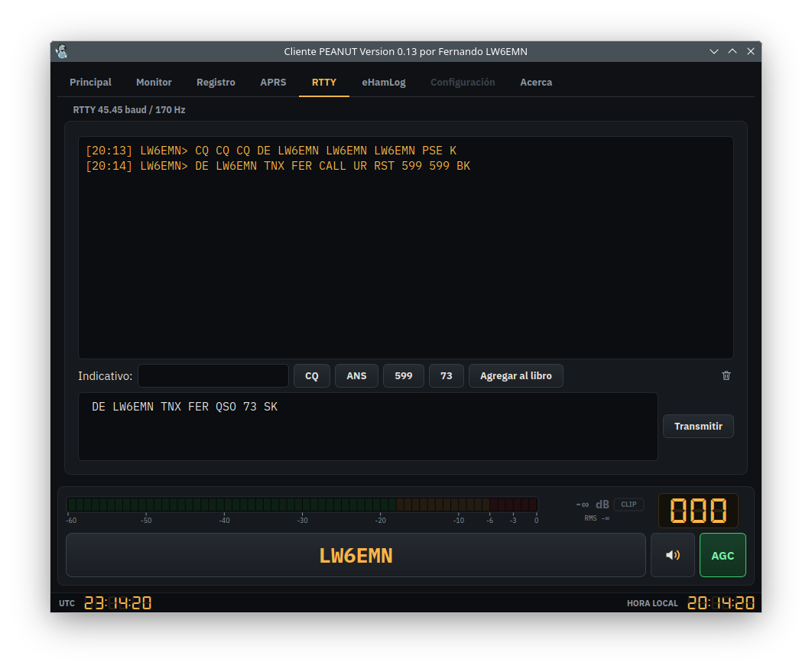Insert the CQ macro

pyautogui.click(x=312, y=376)
